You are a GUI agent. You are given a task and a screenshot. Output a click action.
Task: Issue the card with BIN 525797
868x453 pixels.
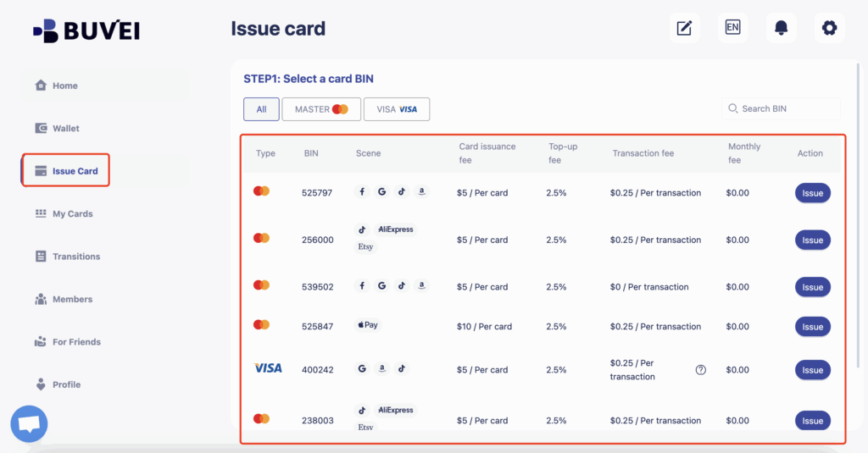coord(812,193)
